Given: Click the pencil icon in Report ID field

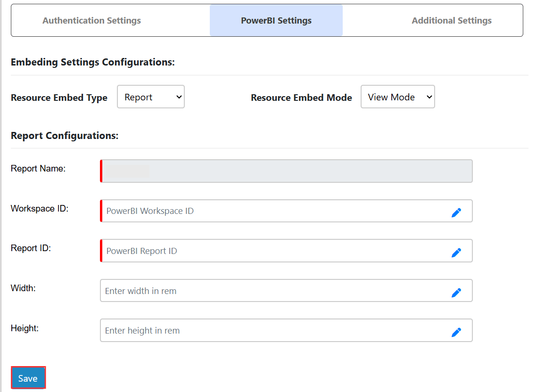Looking at the screenshot, I should click(456, 253).
